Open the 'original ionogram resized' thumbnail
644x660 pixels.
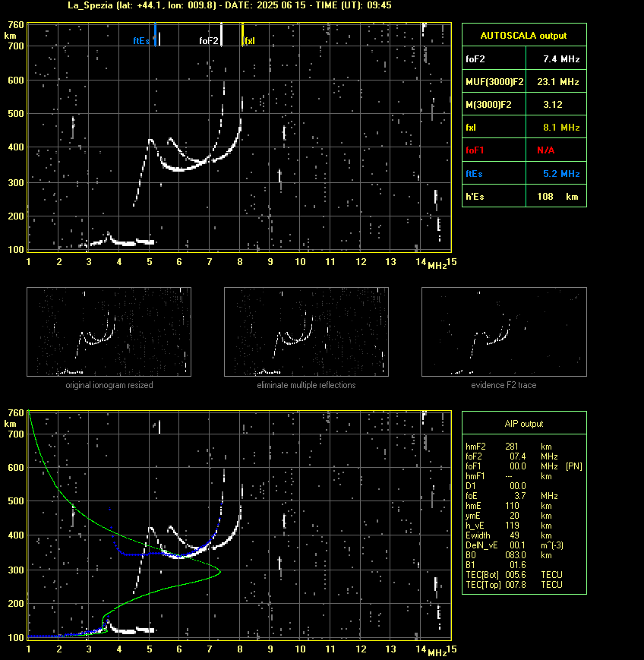109,332
